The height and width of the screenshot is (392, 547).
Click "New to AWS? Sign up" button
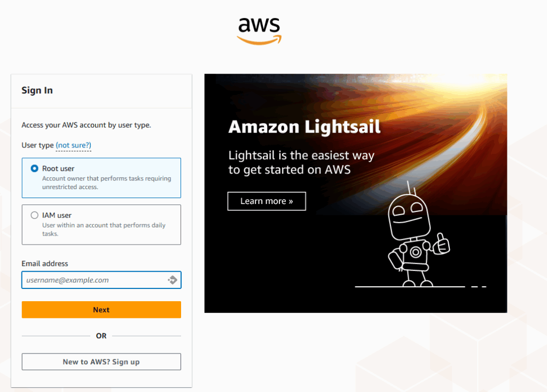point(101,362)
